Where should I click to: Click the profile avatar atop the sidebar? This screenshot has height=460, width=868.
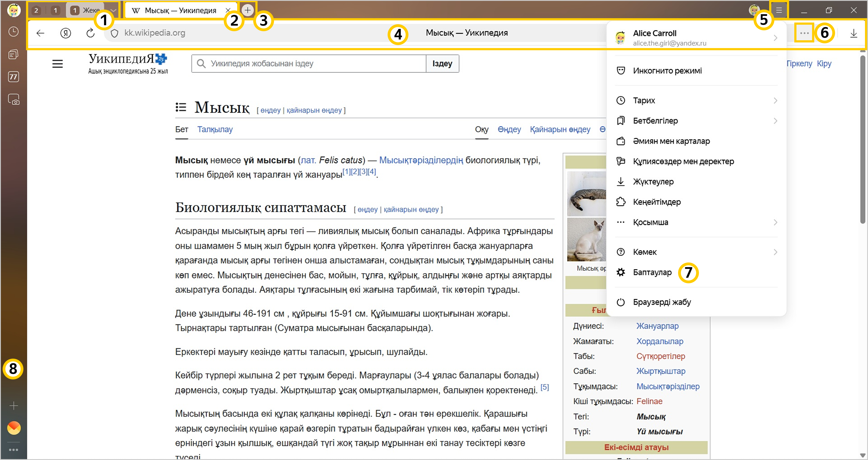pos(13,10)
